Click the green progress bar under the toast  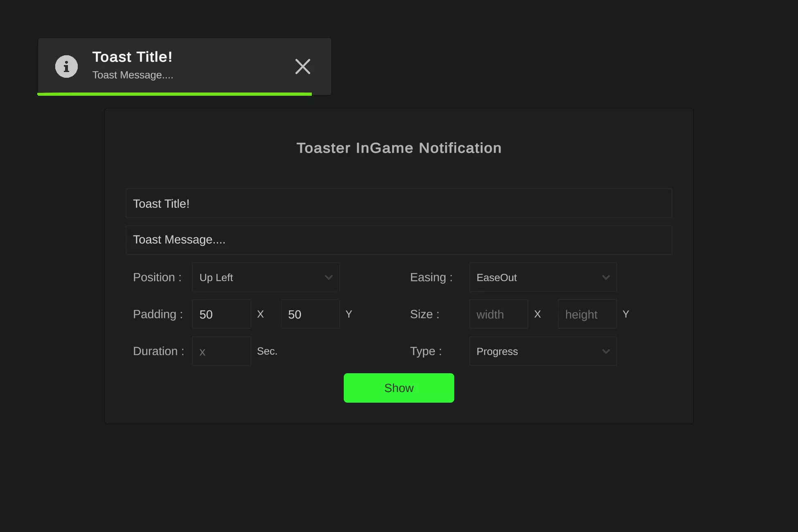pos(174,94)
